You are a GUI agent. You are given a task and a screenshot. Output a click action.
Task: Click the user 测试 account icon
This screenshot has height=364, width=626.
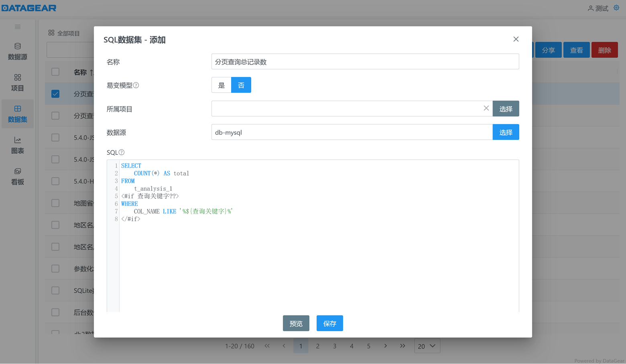point(591,8)
